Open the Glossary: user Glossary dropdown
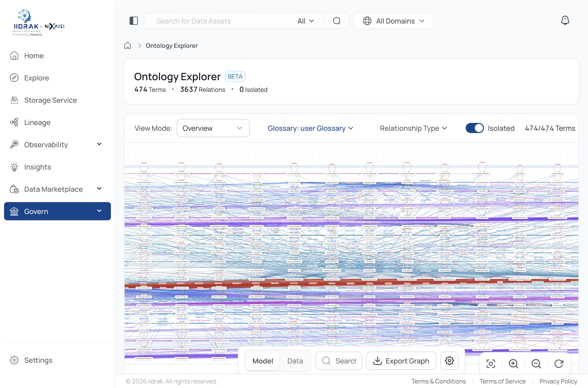588x388 pixels. [x=310, y=128]
